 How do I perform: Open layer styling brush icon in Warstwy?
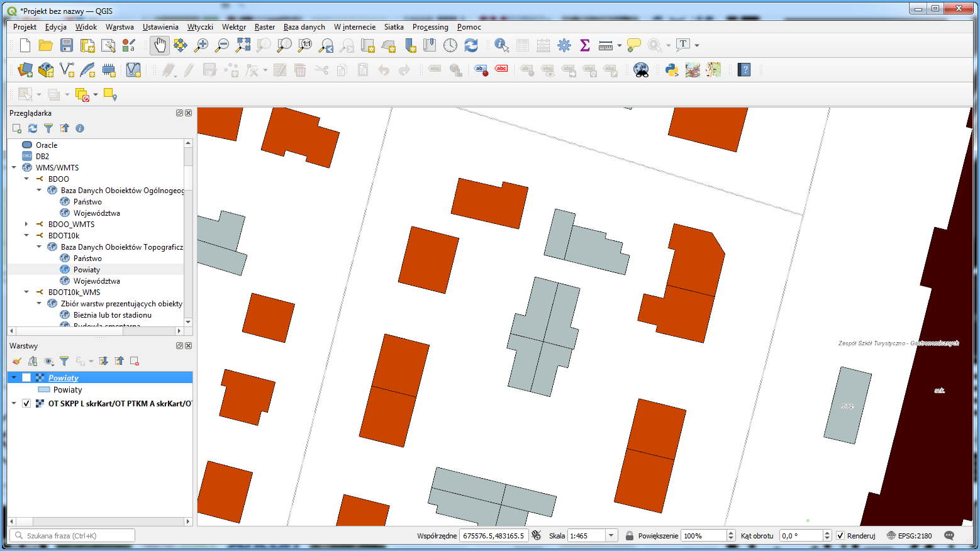(17, 361)
